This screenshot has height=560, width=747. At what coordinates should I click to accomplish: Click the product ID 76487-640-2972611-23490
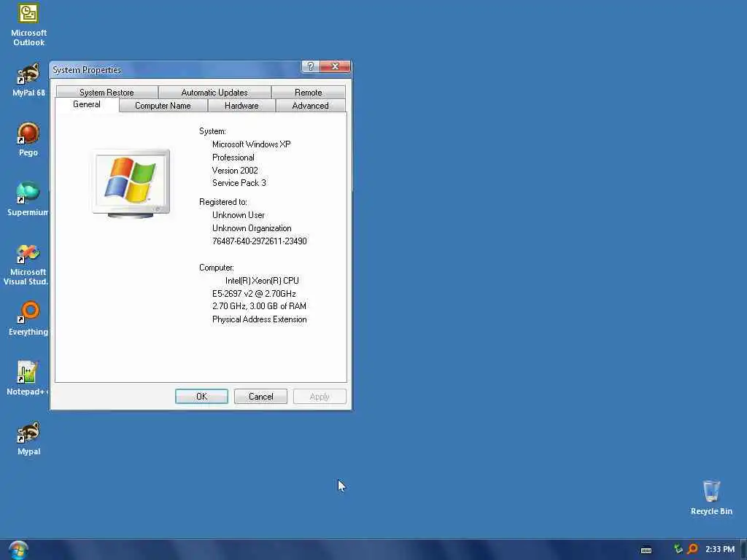coord(260,241)
